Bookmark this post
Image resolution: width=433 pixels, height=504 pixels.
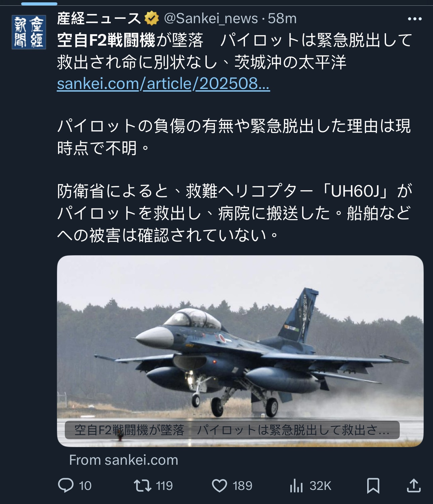pyautogui.click(x=373, y=486)
